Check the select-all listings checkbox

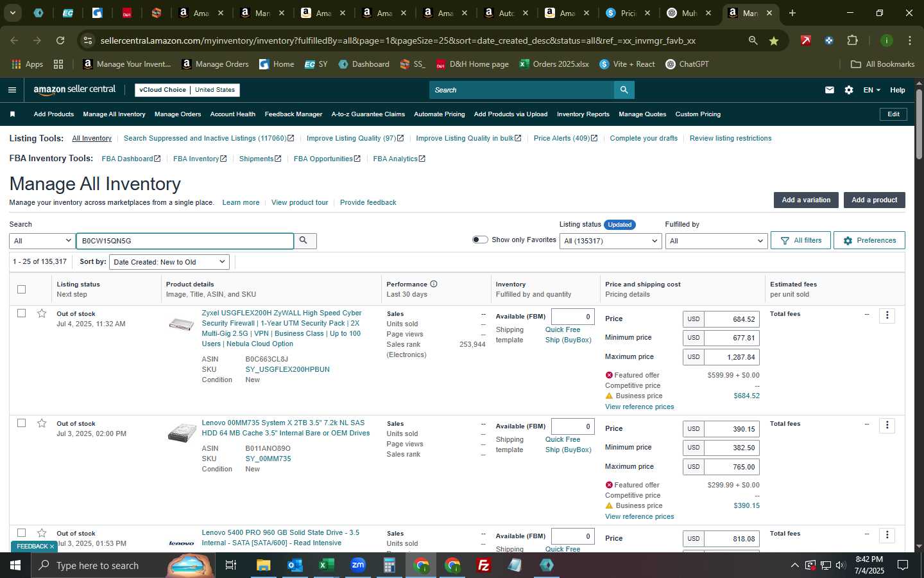pyautogui.click(x=21, y=289)
